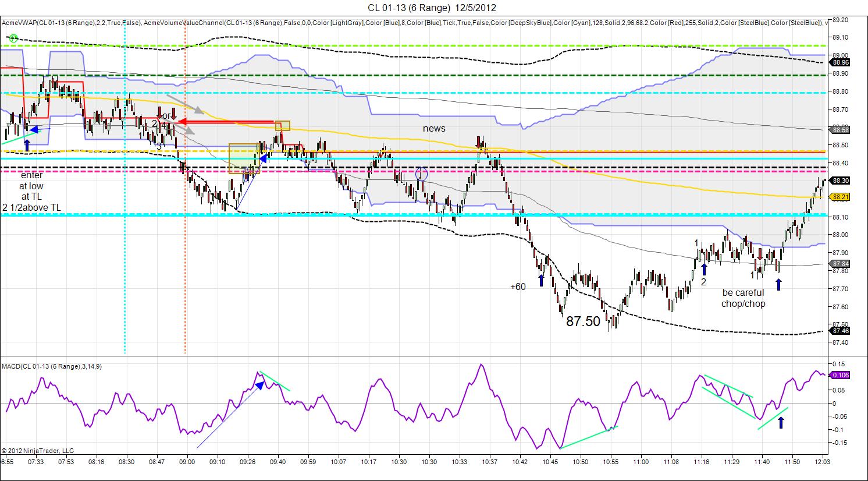
Task: Click the 87.46 black price marker
Action: tap(841, 331)
